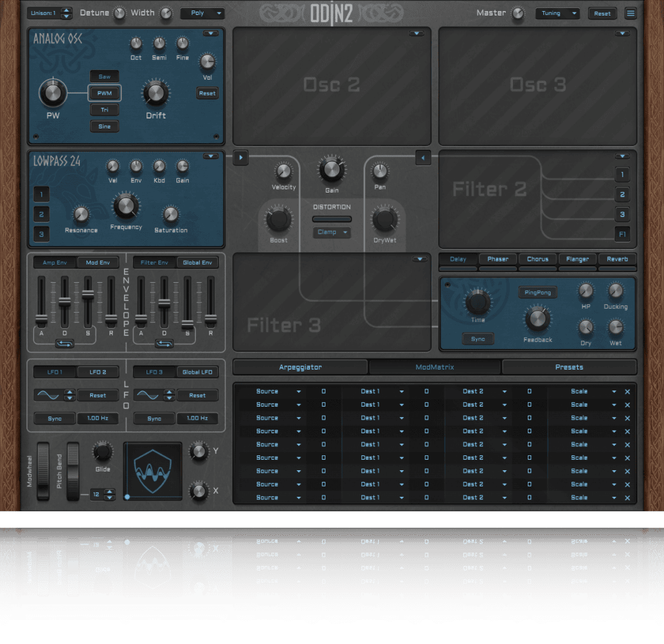Toggle the PingPong delay mode

[538, 292]
